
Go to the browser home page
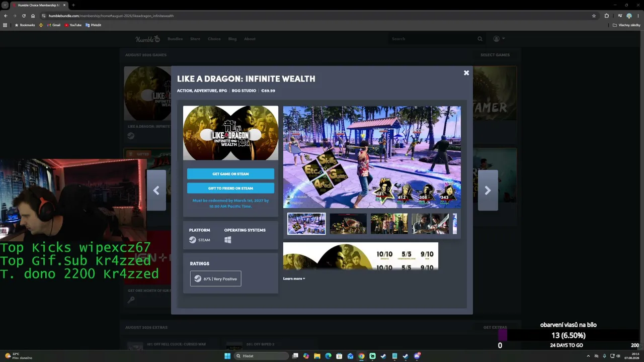33,16
